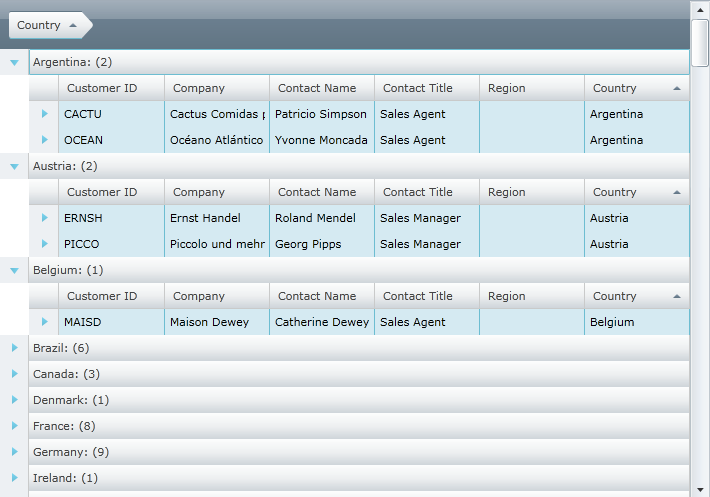Click the Germany: (9) group header

coord(359,452)
